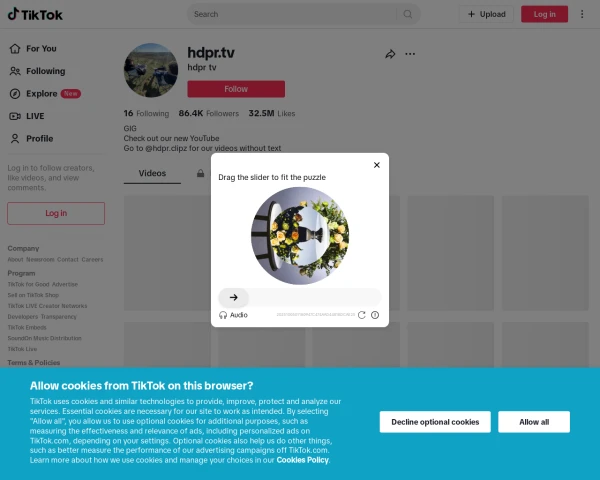Switch captcha to Audio mode
Viewport: 600px width, 480px height.
233,315
